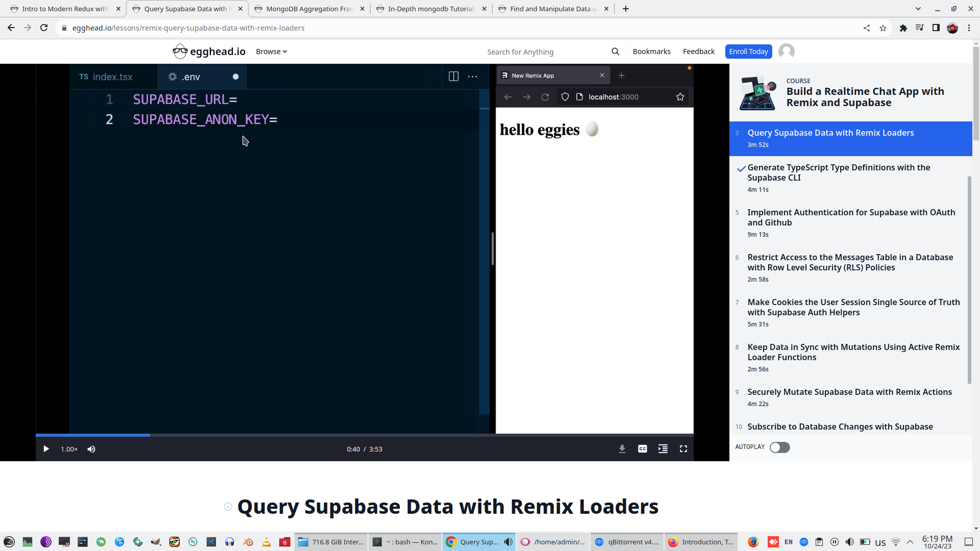
Task: Mute the video player volume
Action: click(91, 449)
